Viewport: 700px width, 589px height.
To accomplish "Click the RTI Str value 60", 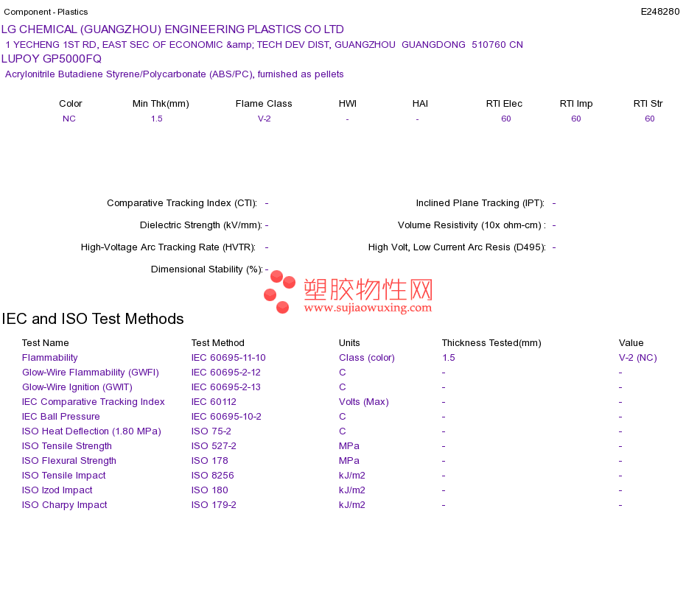I will 650,119.
